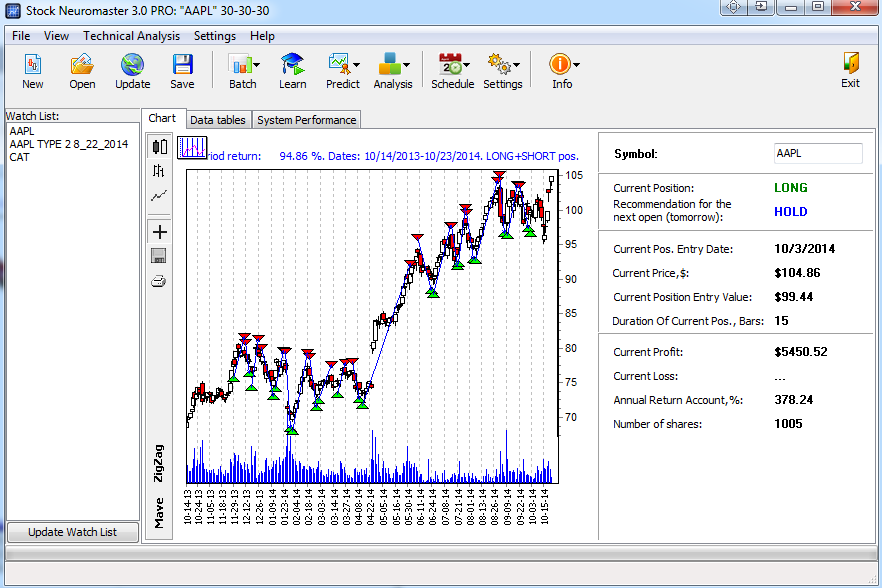Click the Watch List: label

[x=32, y=116]
